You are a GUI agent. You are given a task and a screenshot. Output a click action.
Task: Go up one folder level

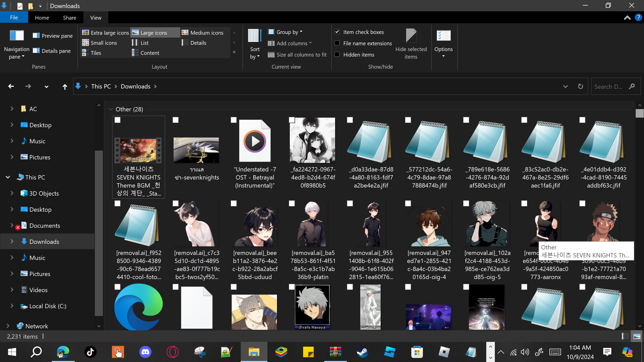click(x=65, y=87)
